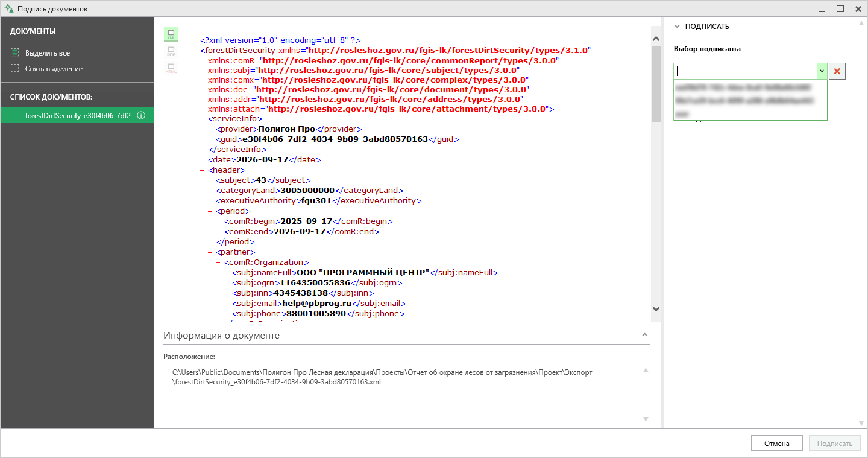Collapse the header XML node
868x458 pixels.
[x=203, y=170]
